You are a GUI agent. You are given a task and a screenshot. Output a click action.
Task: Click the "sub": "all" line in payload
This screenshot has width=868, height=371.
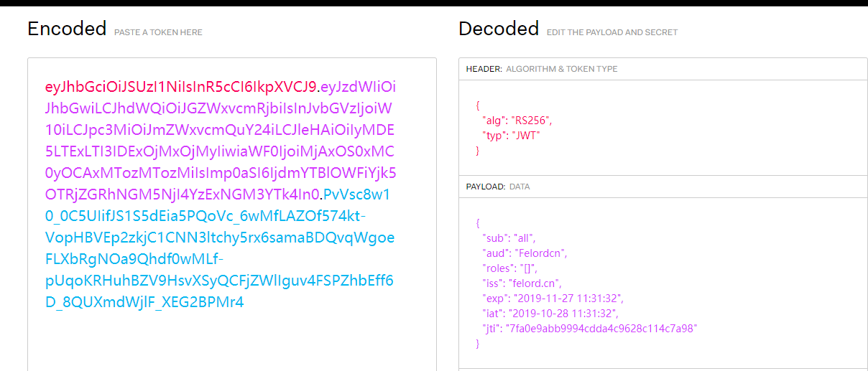point(509,238)
